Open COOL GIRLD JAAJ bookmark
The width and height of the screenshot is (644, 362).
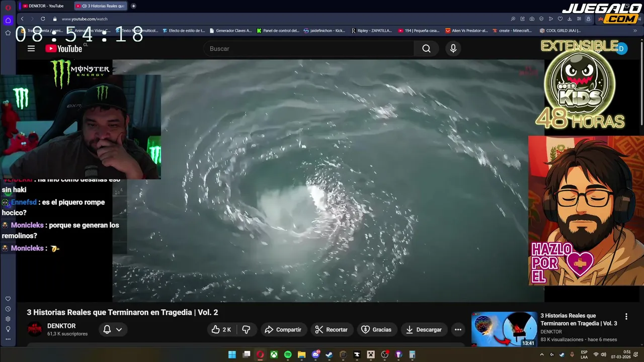(x=560, y=31)
